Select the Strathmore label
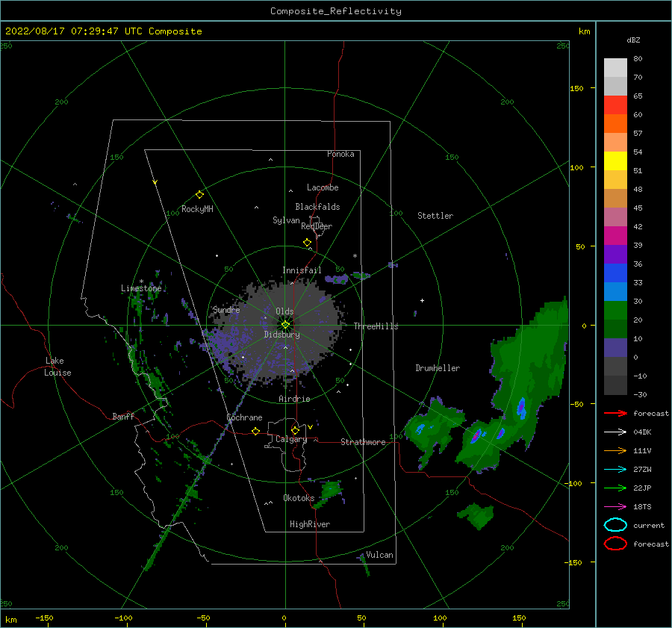Viewport: 672px width, 628px height. coord(363,442)
